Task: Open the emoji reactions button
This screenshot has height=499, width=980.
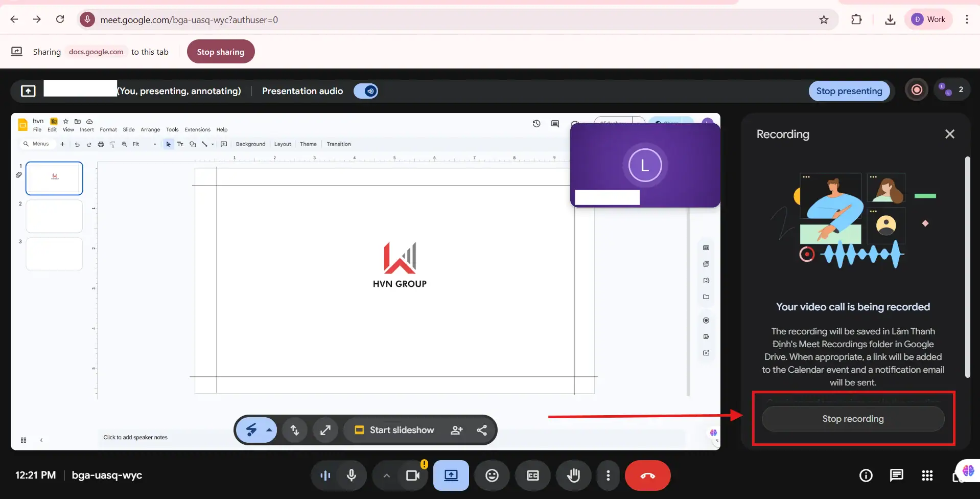Action: coord(492,475)
